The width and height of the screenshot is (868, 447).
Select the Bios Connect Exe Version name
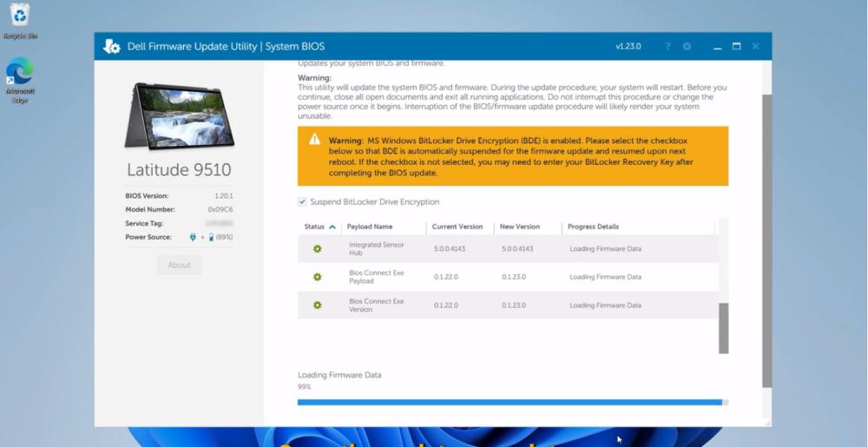click(377, 306)
